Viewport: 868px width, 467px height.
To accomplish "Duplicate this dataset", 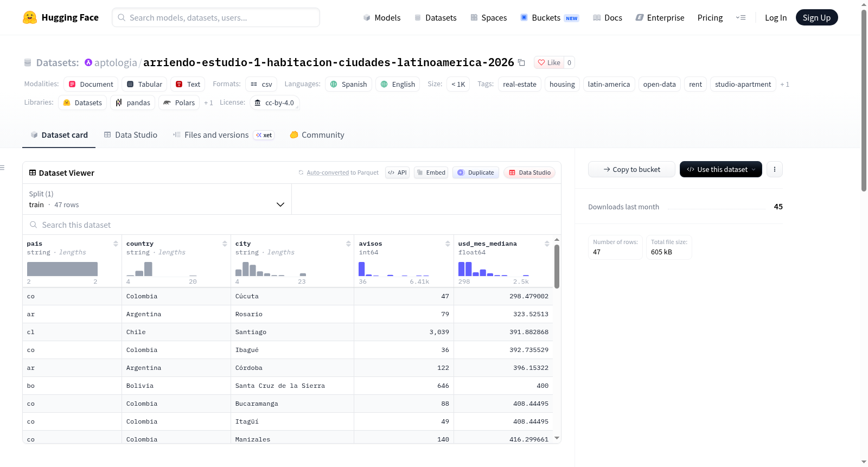I will [x=475, y=172].
